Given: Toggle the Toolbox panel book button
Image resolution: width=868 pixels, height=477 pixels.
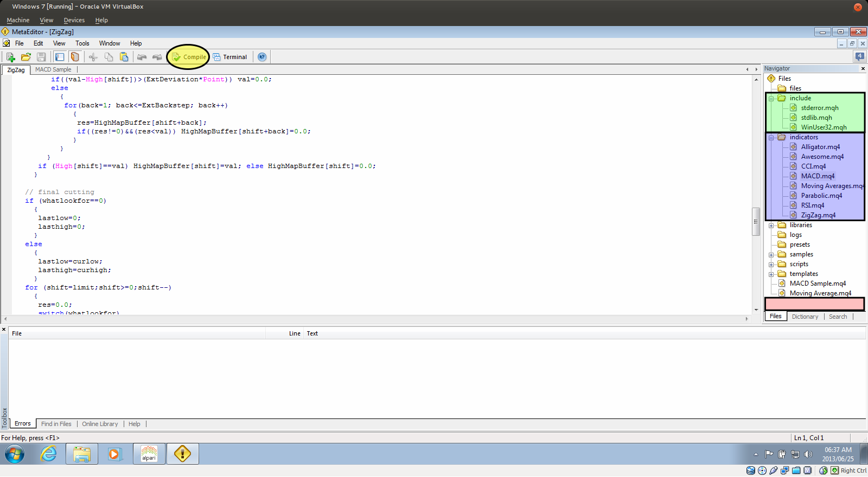Looking at the screenshot, I should (75, 57).
